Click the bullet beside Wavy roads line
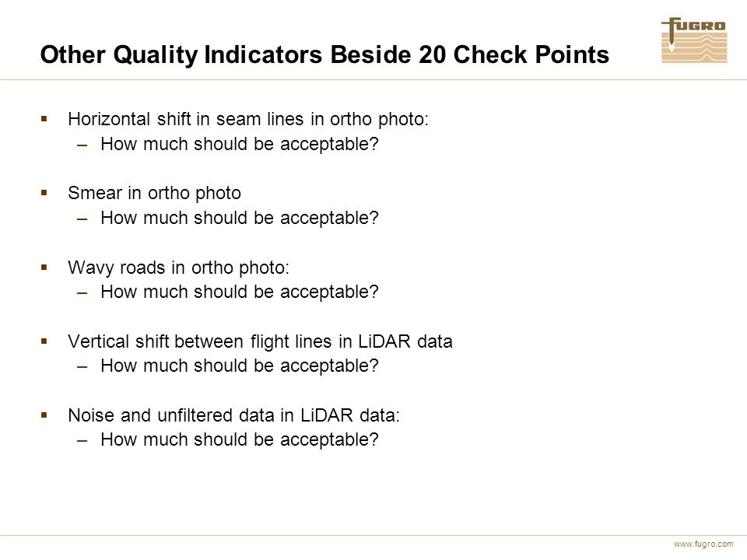Viewport: 747px width, 560px height. pyautogui.click(x=44, y=267)
